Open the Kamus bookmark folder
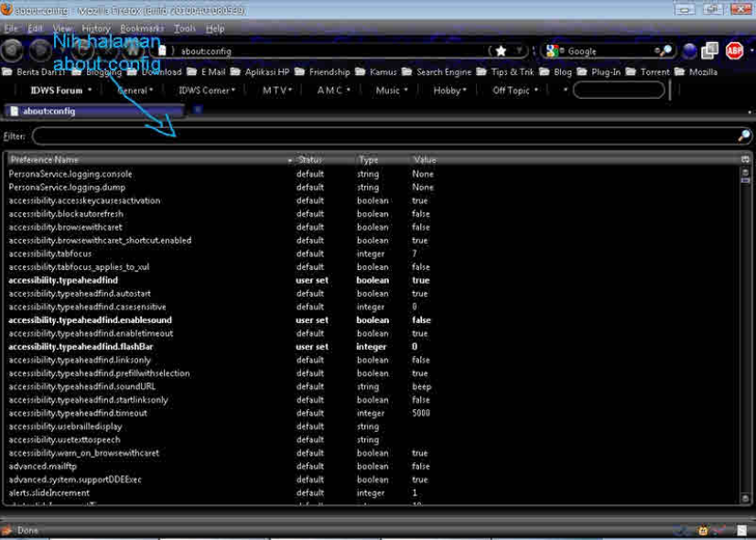 click(x=376, y=71)
